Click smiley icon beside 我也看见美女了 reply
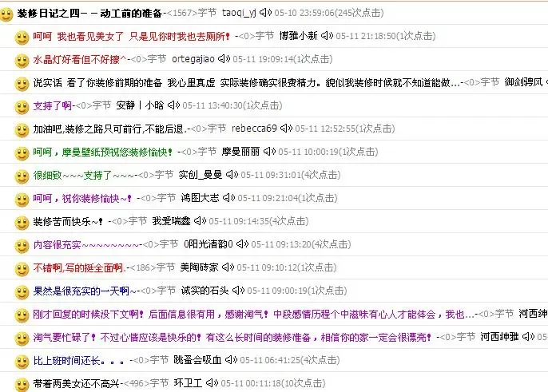This screenshot has width=548, height=392. coord(22,38)
